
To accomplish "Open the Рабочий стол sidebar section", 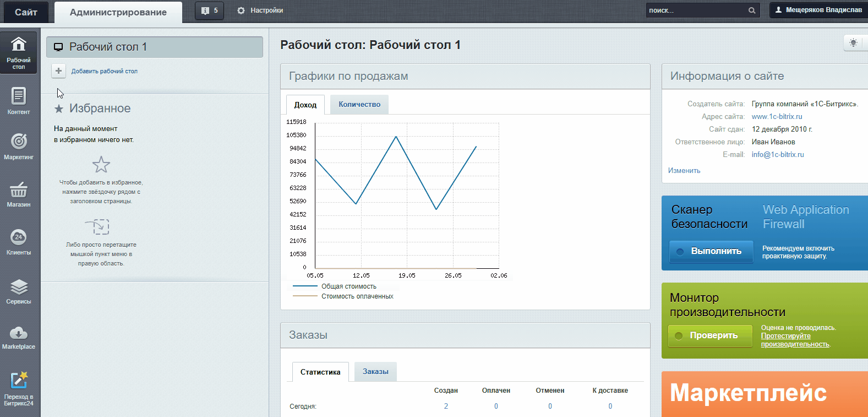I will click(x=19, y=52).
